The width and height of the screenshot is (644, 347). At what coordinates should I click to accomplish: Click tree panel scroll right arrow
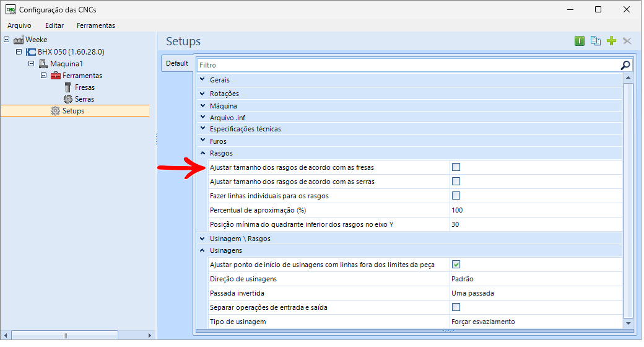[x=149, y=335]
